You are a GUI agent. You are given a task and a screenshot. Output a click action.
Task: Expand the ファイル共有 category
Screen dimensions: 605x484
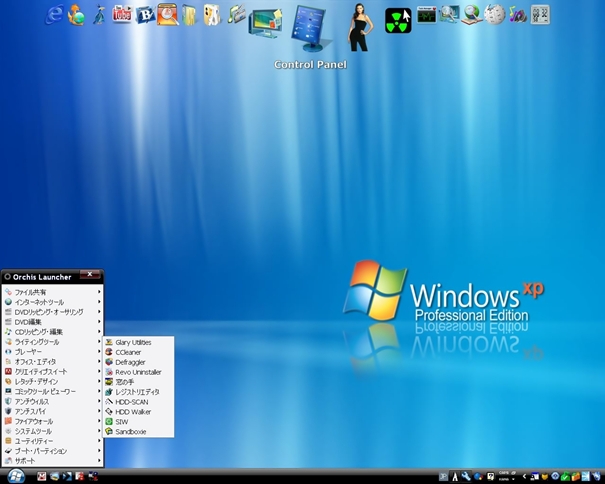(x=52, y=292)
